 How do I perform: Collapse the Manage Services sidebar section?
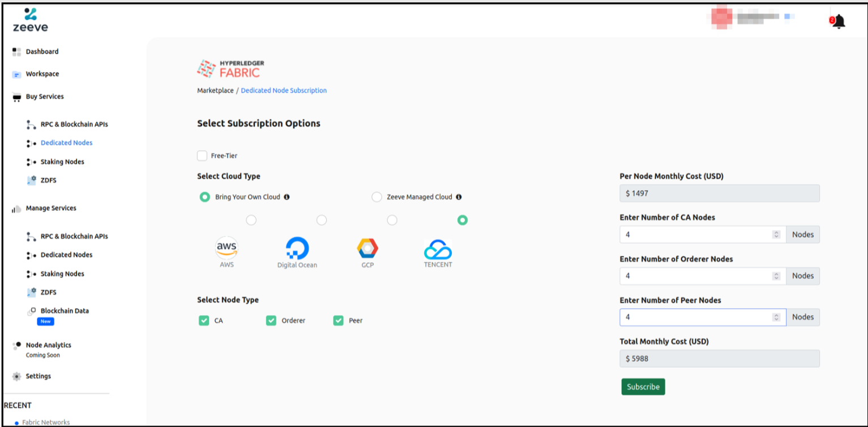tap(50, 208)
